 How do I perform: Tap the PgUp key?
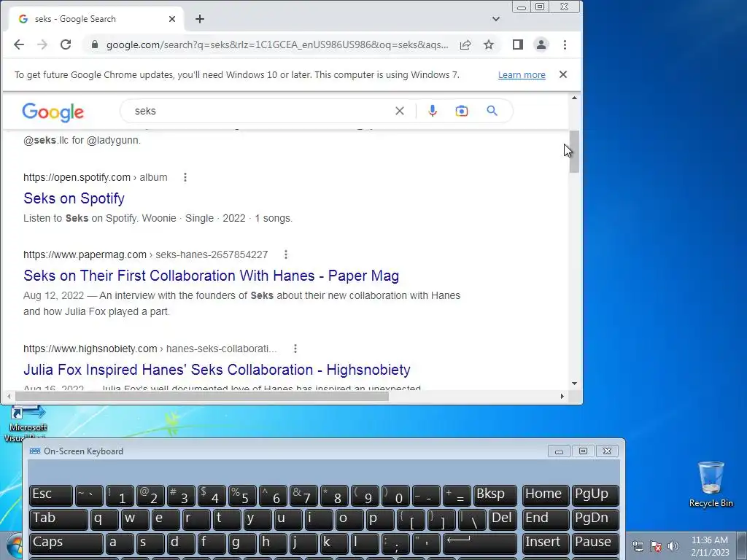[595, 495]
